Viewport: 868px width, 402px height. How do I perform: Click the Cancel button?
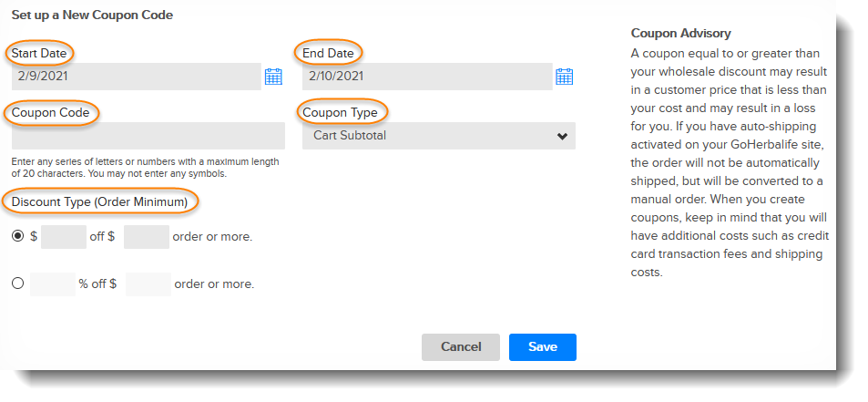[x=461, y=347]
